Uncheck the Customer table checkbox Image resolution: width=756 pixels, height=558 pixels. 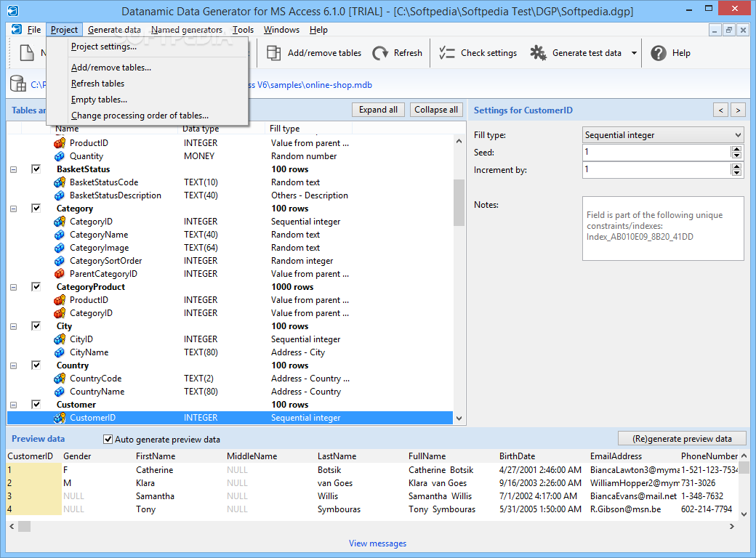36,404
